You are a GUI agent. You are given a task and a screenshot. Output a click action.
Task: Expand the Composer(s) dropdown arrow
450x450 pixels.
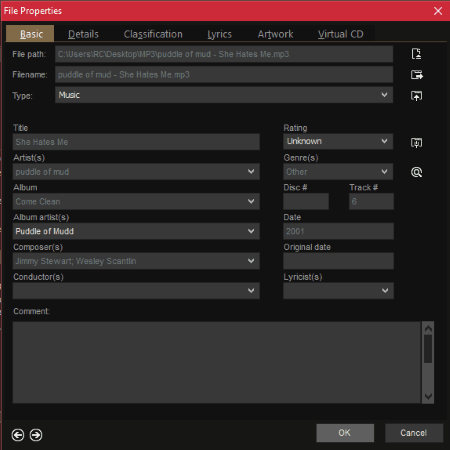251,261
